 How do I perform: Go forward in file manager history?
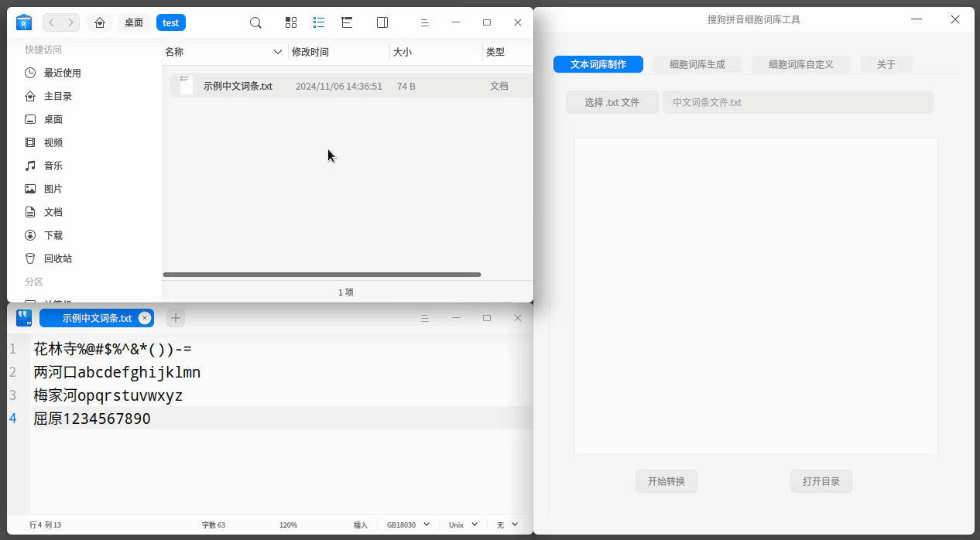pos(70,22)
